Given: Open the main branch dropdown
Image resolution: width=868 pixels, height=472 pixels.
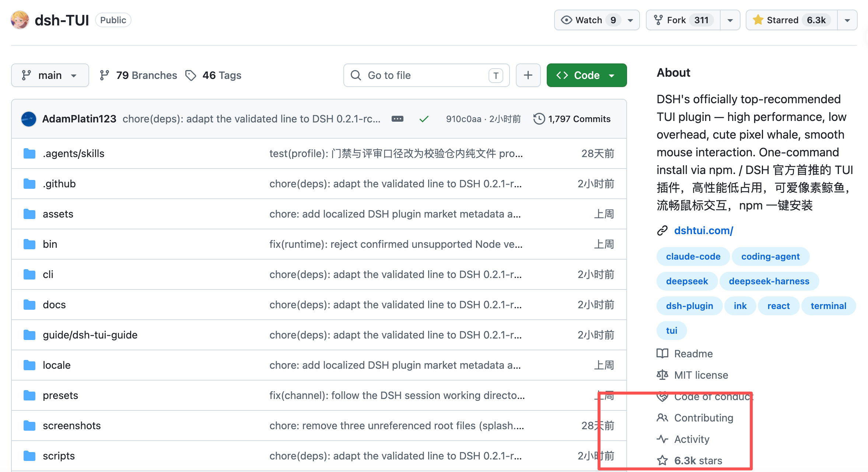Looking at the screenshot, I should (50, 75).
